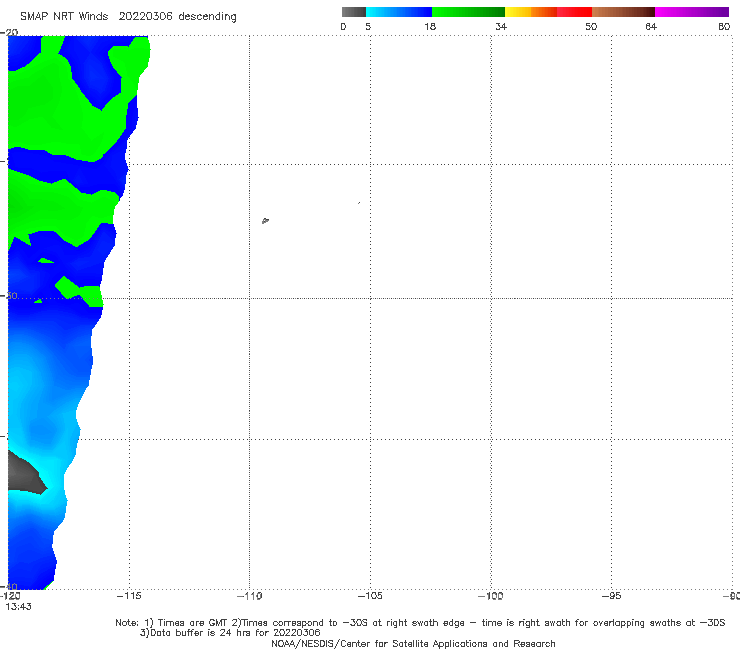The width and height of the screenshot is (740, 650).
Task: Click the latitude label '-20' at top left
Action: click(9, 32)
